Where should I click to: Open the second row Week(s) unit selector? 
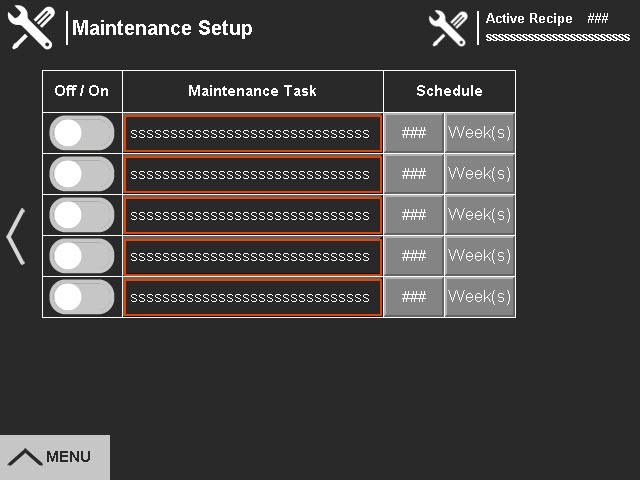(x=479, y=174)
